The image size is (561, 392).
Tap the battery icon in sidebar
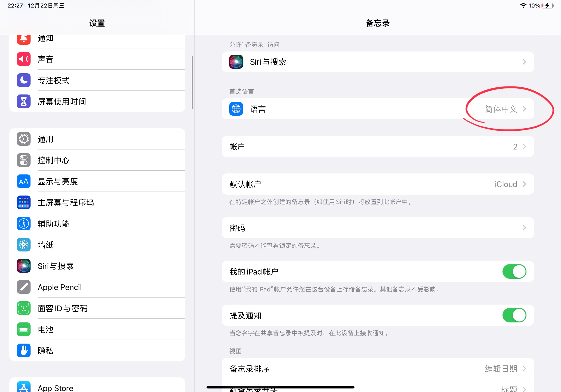tap(24, 329)
